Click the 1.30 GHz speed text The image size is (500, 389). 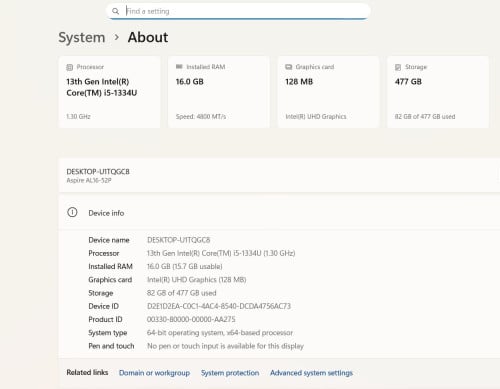[x=78, y=117]
